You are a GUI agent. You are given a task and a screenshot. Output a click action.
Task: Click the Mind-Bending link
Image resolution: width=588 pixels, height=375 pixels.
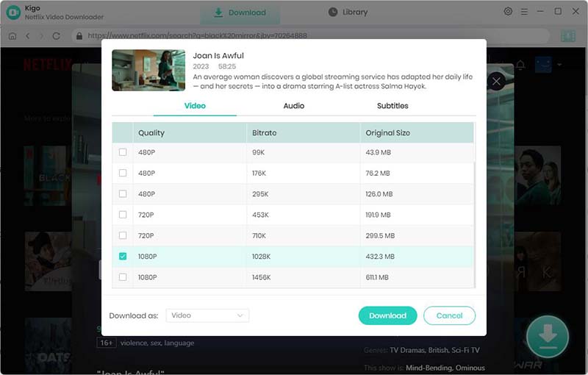(429, 368)
